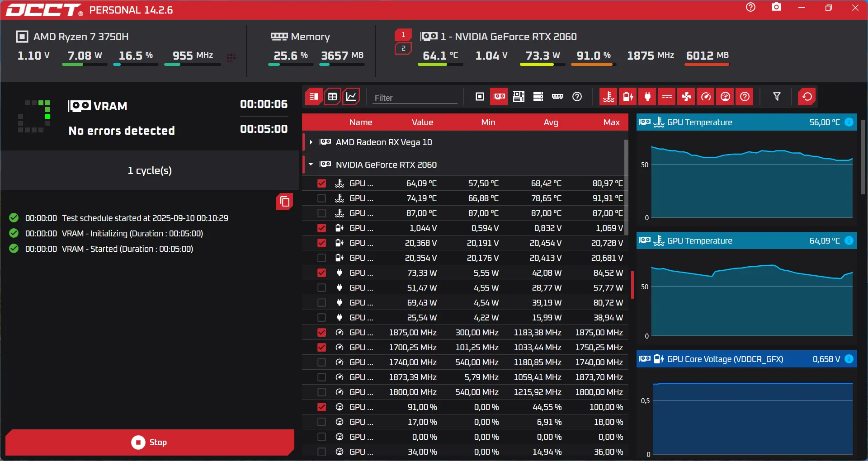Viewport: 868px width, 461px height.
Task: Select GPU 2 in the header selector
Action: click(x=403, y=48)
